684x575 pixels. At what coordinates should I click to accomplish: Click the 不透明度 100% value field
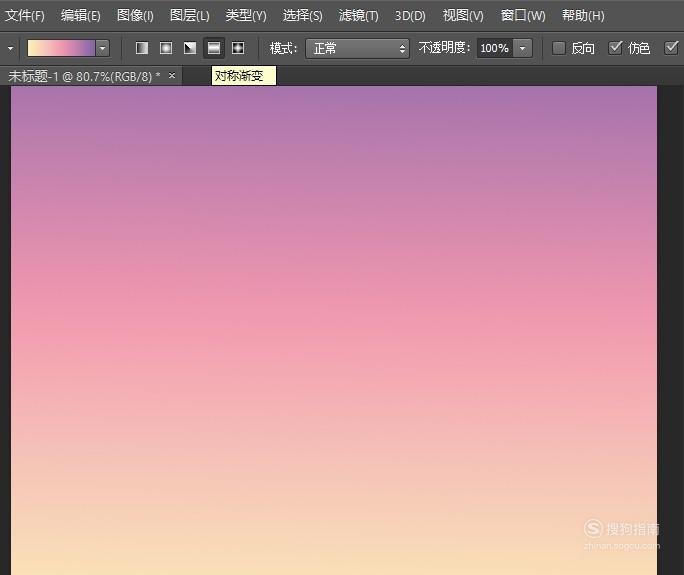point(495,48)
